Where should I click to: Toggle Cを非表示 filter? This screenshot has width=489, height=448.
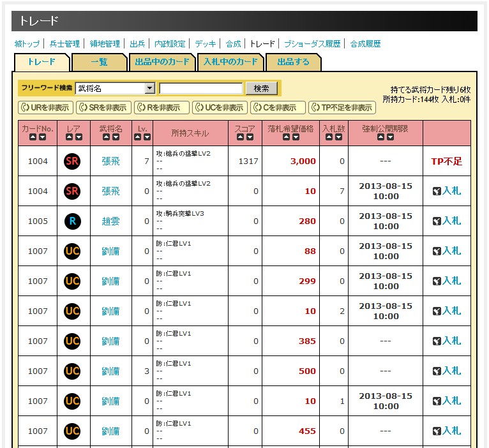278,108
